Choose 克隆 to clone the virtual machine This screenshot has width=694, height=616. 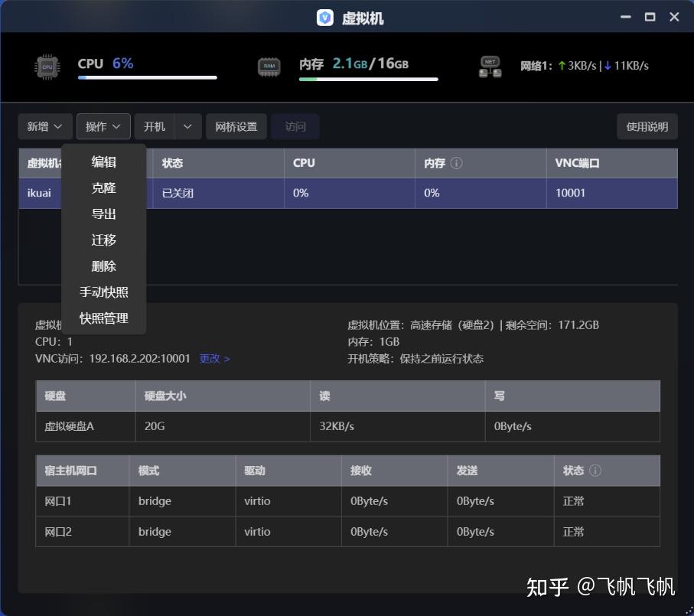point(103,187)
